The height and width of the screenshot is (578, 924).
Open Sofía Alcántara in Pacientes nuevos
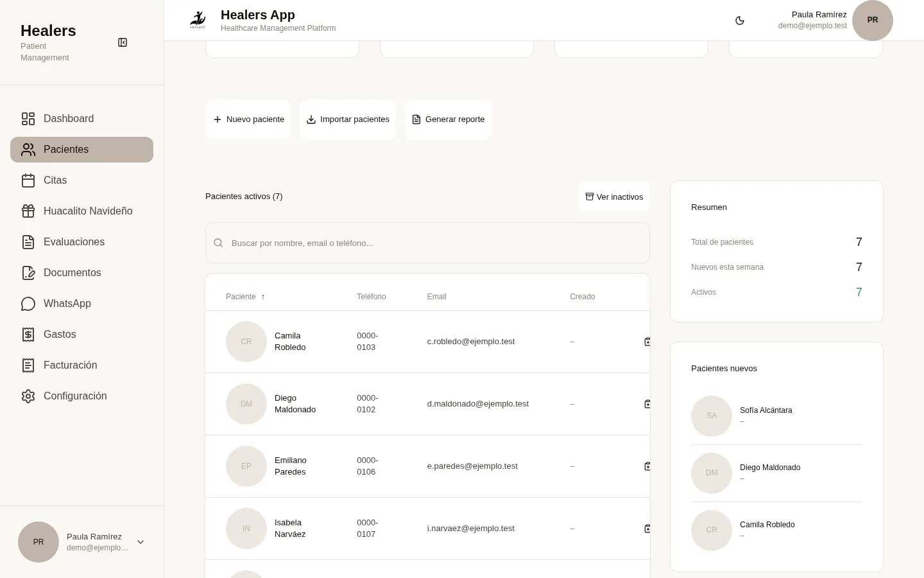[776, 416]
